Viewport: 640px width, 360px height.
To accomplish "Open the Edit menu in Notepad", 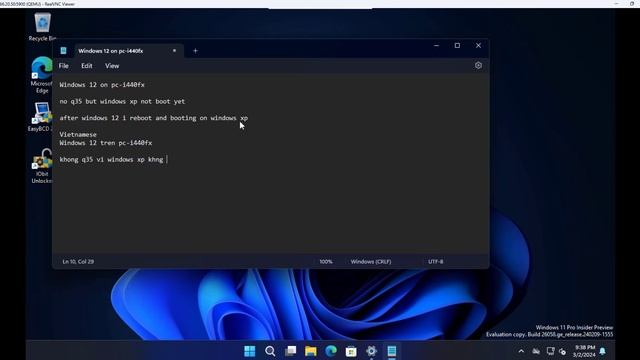I will click(87, 66).
